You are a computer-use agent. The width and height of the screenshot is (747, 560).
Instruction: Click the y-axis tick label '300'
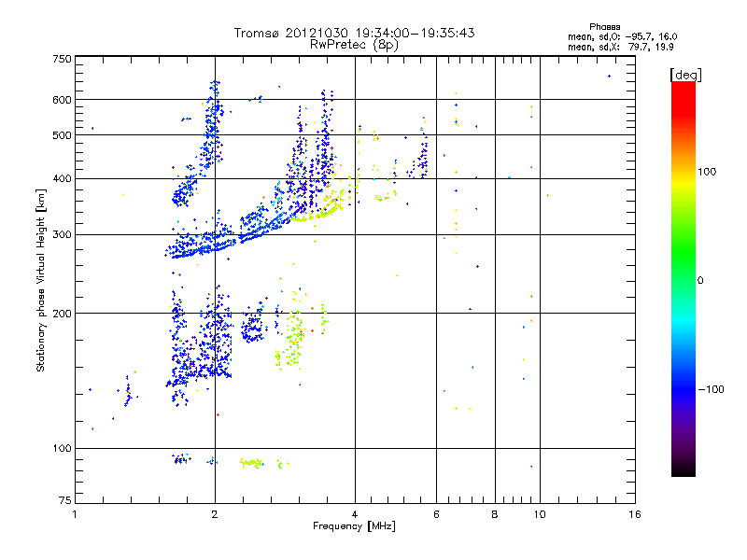62,234
